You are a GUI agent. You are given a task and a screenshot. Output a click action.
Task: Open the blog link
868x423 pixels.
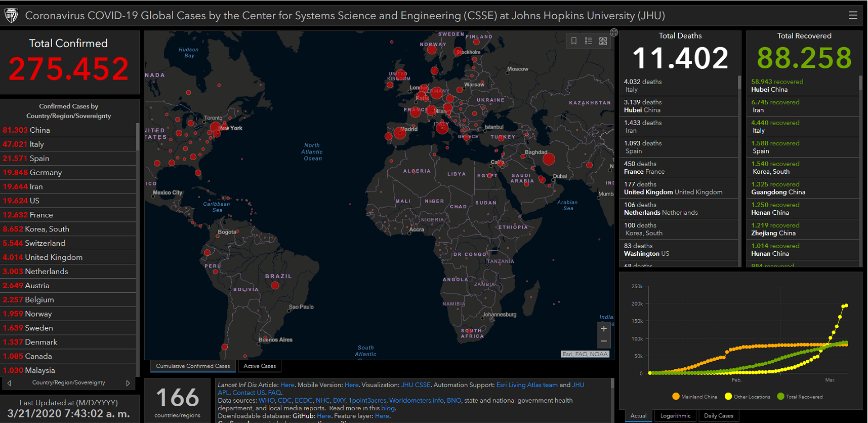(388, 408)
